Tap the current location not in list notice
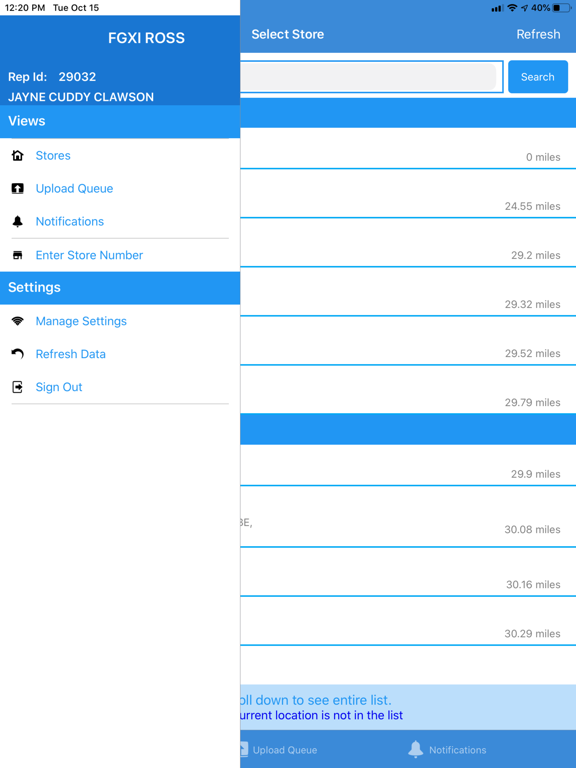This screenshot has width=576, height=768. click(x=321, y=715)
